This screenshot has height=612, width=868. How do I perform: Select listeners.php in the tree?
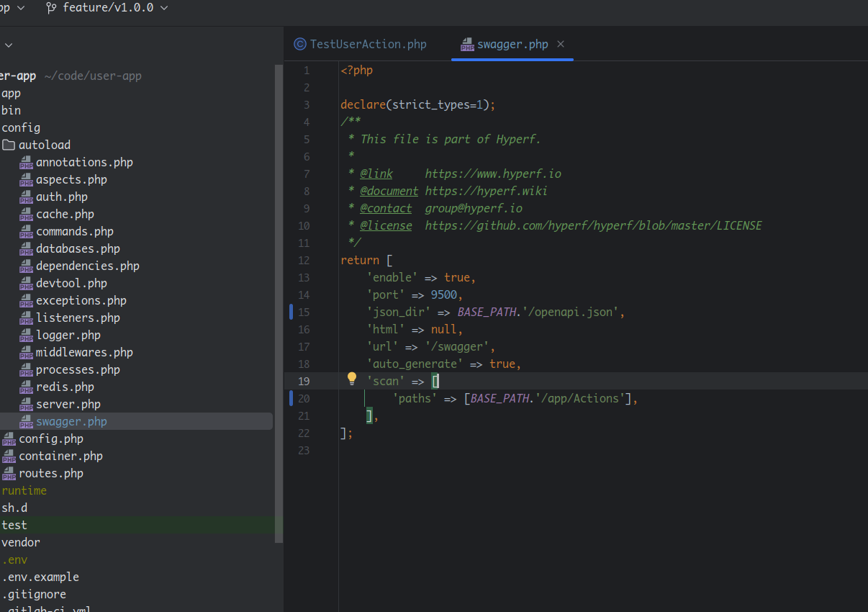[78, 318]
